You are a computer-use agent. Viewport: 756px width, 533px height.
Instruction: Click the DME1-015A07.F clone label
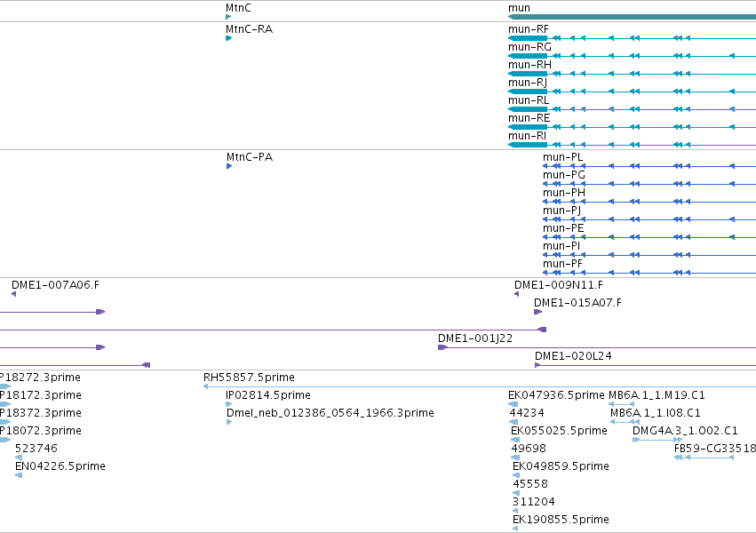[x=577, y=303]
